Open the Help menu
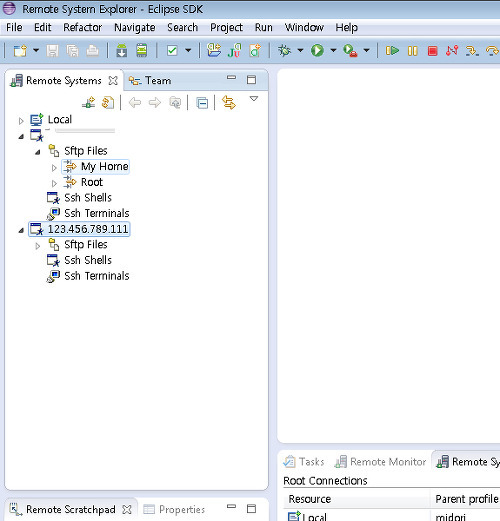The image size is (500, 521). point(347,27)
